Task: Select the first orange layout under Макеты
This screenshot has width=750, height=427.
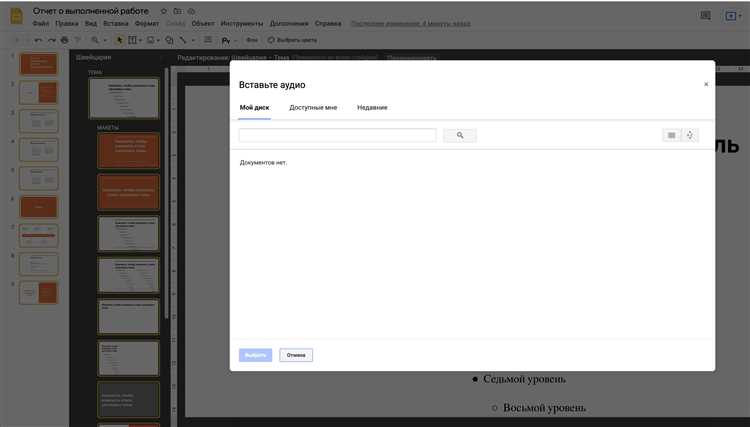Action: pyautogui.click(x=128, y=151)
